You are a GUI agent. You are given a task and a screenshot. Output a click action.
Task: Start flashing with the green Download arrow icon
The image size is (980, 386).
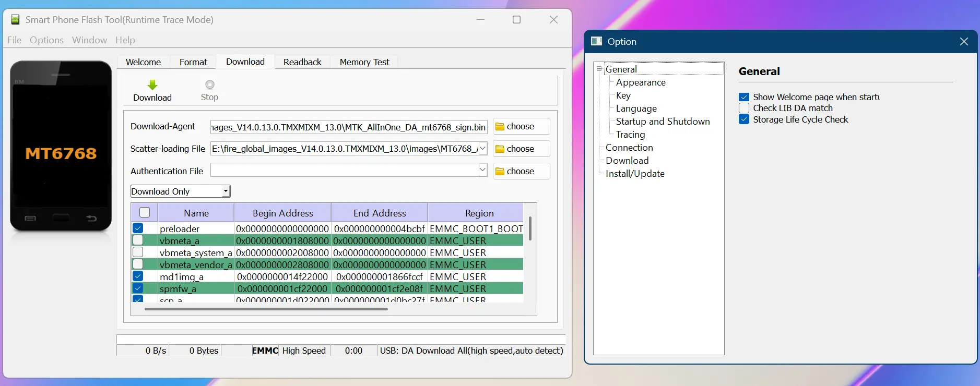(152, 85)
